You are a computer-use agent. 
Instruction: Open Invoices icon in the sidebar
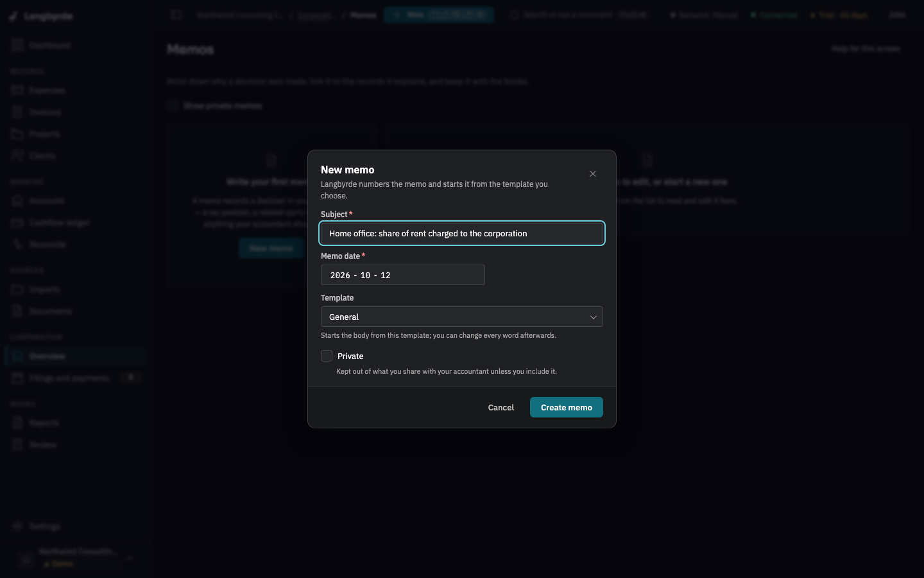[18, 112]
